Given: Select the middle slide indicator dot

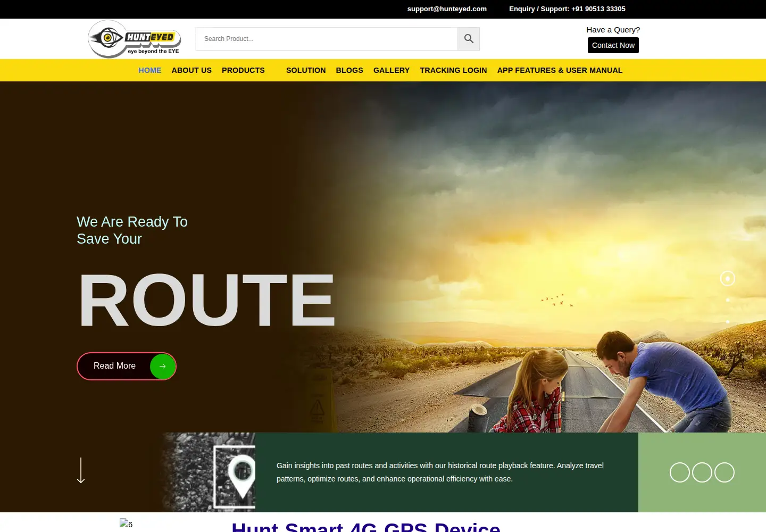Looking at the screenshot, I should 728,300.
